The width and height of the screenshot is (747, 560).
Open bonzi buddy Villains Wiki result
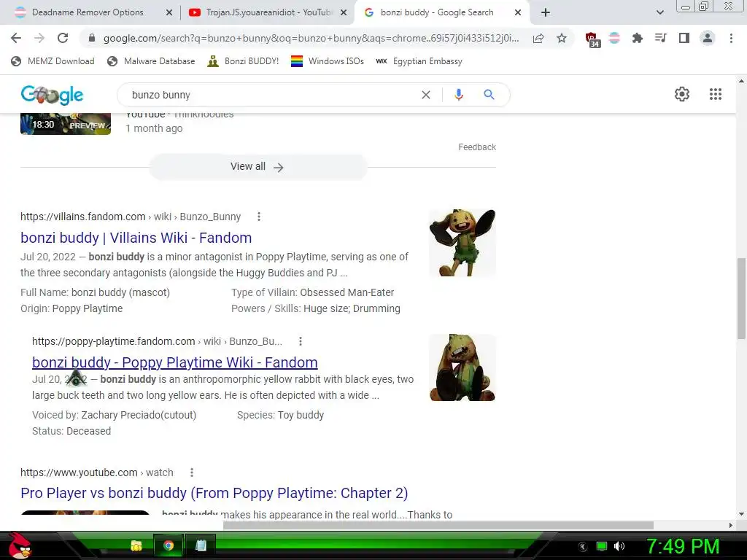tap(136, 238)
